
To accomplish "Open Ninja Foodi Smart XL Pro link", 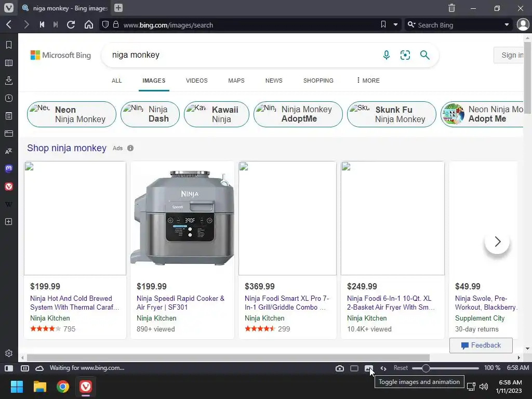I will point(287,303).
